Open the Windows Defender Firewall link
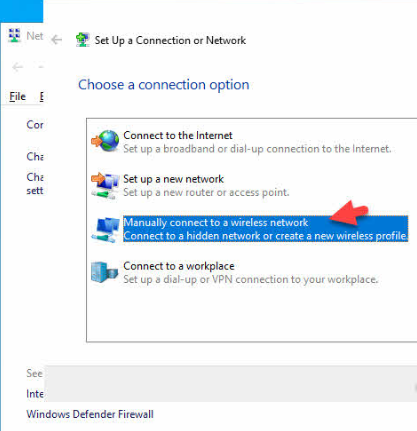 click(90, 414)
